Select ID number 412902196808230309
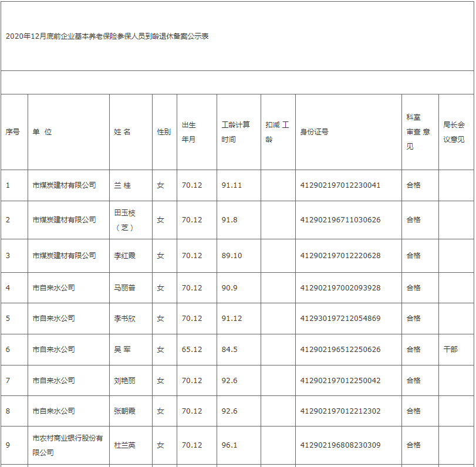The height and width of the screenshot is (467, 476). click(x=340, y=445)
